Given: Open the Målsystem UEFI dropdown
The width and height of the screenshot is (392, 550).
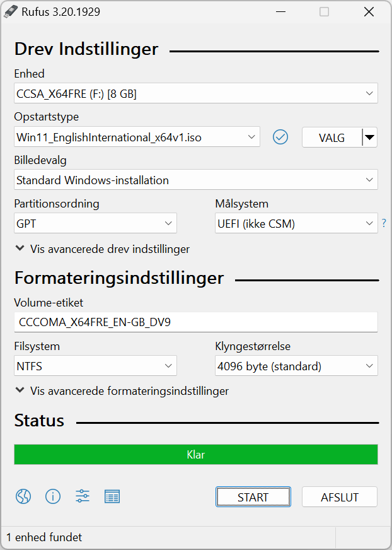Looking at the screenshot, I should (x=296, y=223).
